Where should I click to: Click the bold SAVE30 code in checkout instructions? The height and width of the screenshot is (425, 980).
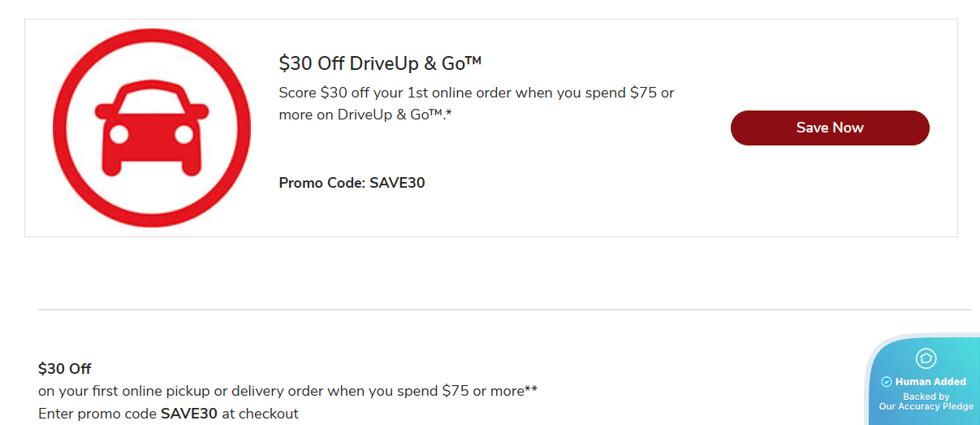click(x=189, y=414)
